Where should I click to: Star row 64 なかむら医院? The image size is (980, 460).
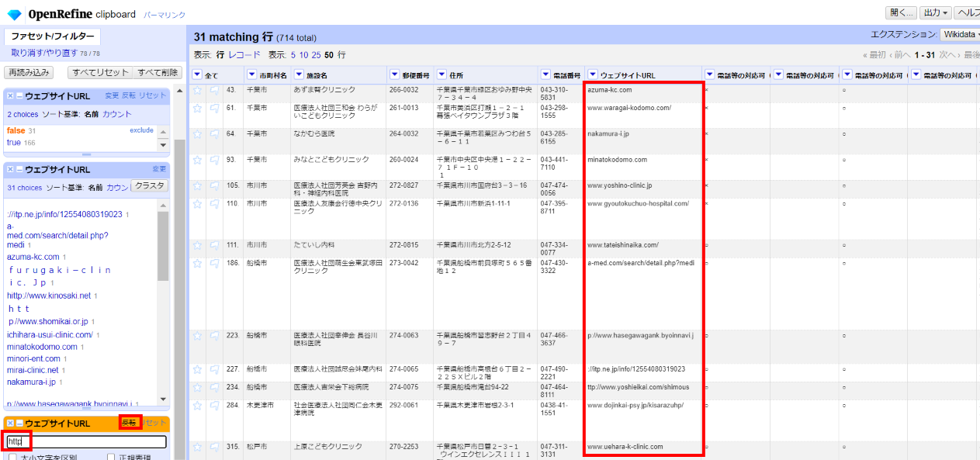(197, 134)
